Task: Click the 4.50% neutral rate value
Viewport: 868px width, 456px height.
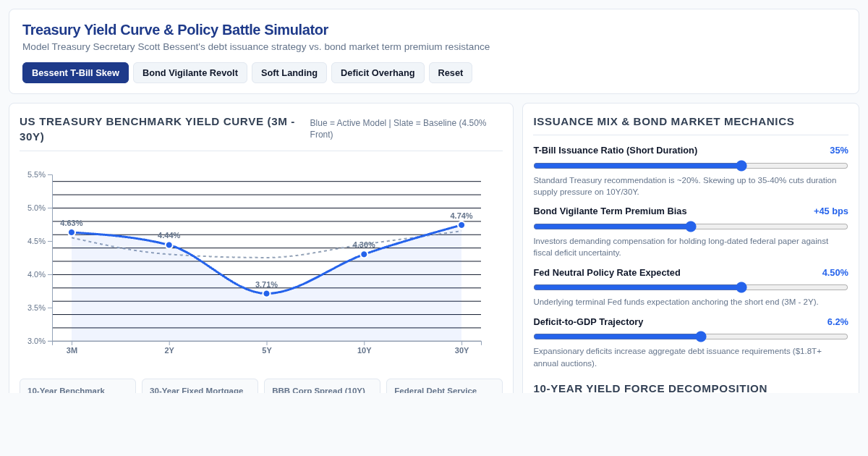Action: click(835, 273)
